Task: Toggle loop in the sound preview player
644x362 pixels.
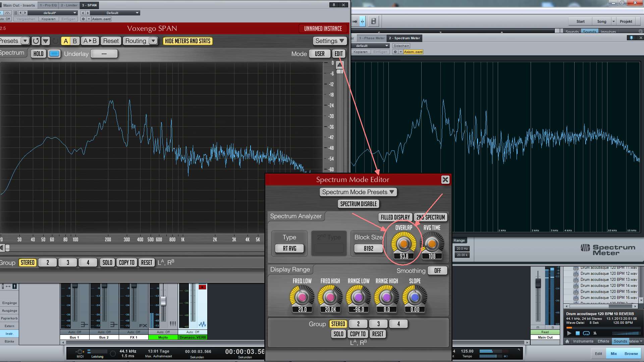Action: (586, 333)
